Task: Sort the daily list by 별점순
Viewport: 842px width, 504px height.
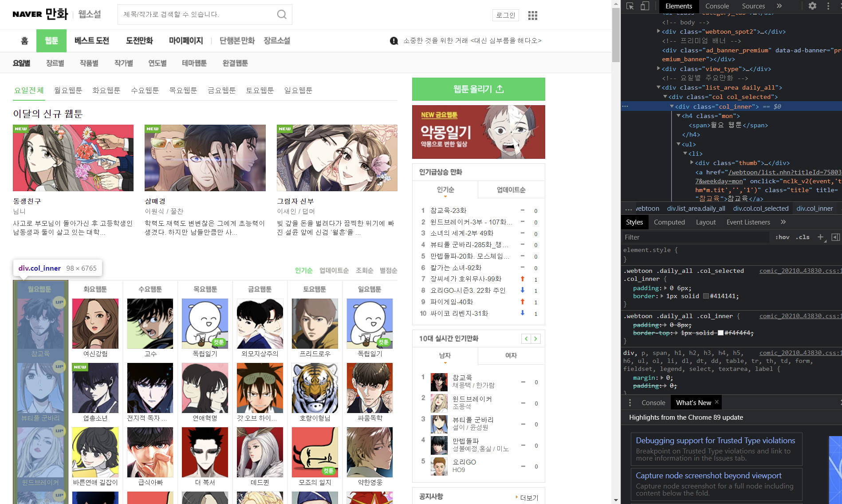Action: click(x=389, y=270)
